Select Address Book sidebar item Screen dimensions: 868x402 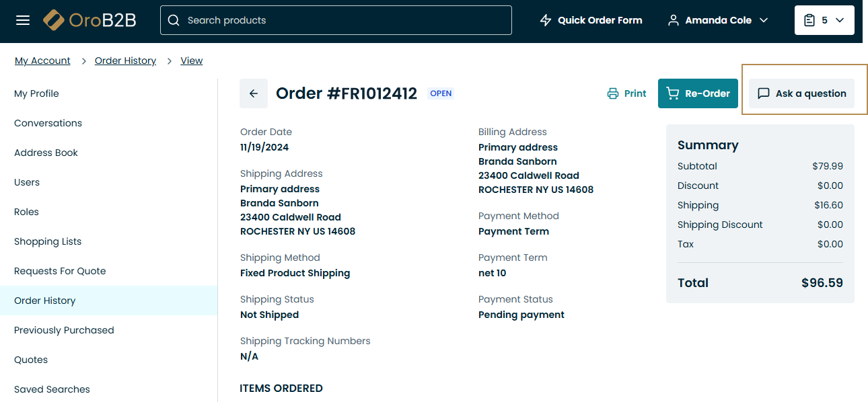click(46, 153)
